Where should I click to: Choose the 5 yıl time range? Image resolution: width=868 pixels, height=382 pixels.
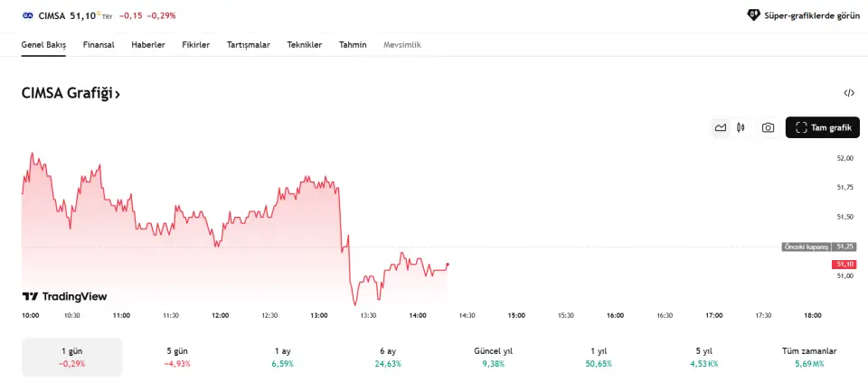tap(703, 357)
